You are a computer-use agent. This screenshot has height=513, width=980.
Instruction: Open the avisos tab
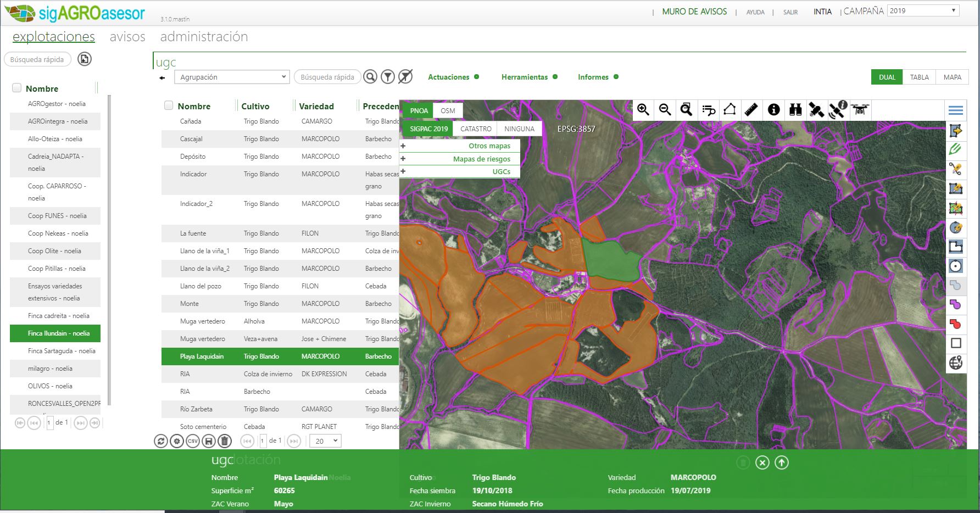pyautogui.click(x=127, y=37)
